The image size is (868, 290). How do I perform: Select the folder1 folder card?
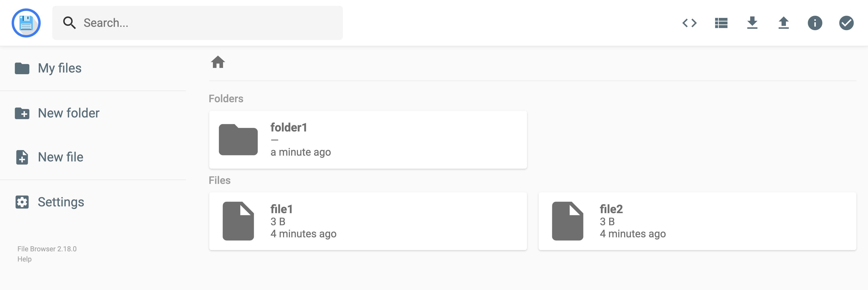point(368,140)
